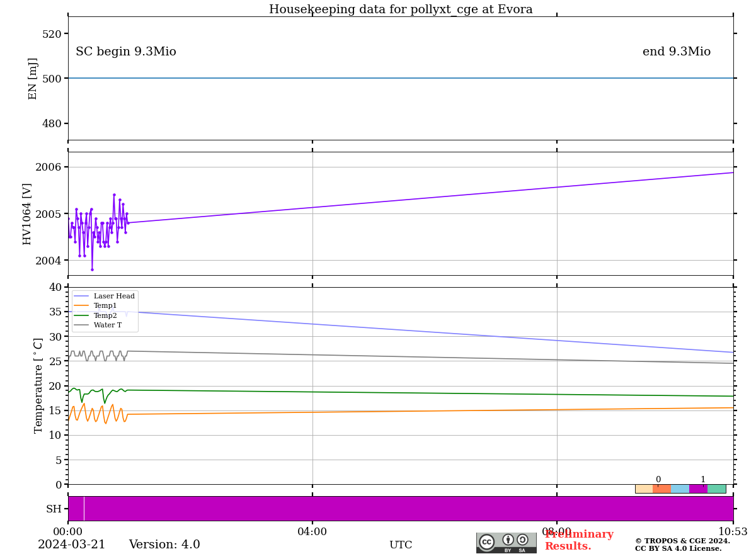756x554 pixels.
Task: Click the 'Temperature [°C]' axis label
Action: coord(38,385)
